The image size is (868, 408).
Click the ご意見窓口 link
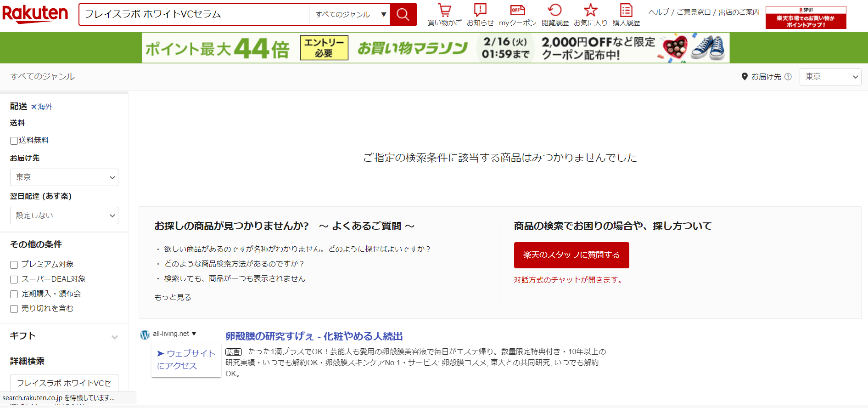pos(694,12)
